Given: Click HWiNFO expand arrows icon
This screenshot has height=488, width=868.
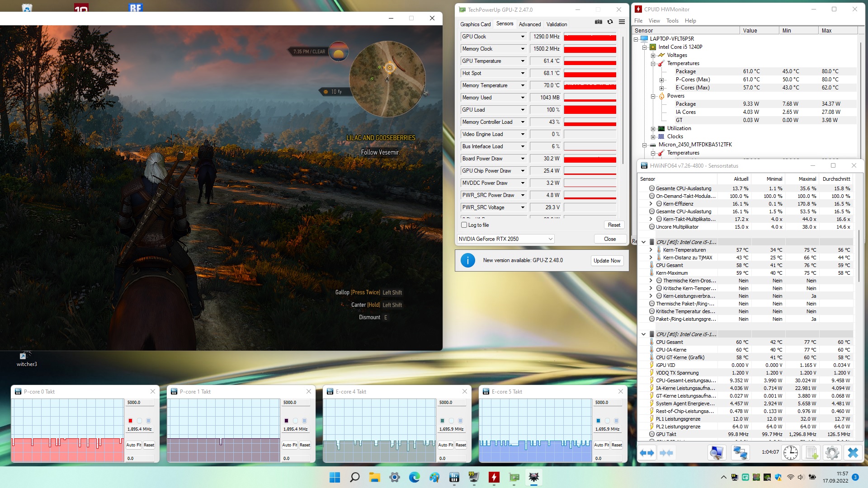Looking at the screenshot, I should click(x=647, y=452).
